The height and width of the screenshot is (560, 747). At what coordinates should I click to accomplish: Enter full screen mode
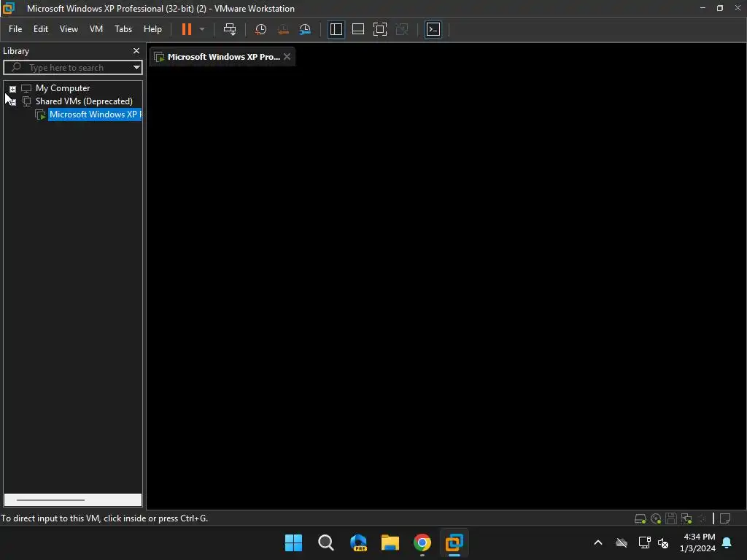click(379, 29)
